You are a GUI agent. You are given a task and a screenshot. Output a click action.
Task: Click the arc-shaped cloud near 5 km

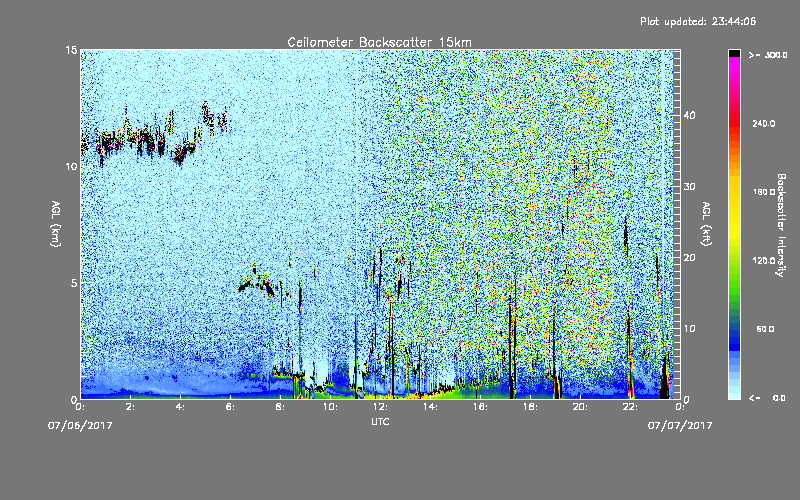[258, 281]
